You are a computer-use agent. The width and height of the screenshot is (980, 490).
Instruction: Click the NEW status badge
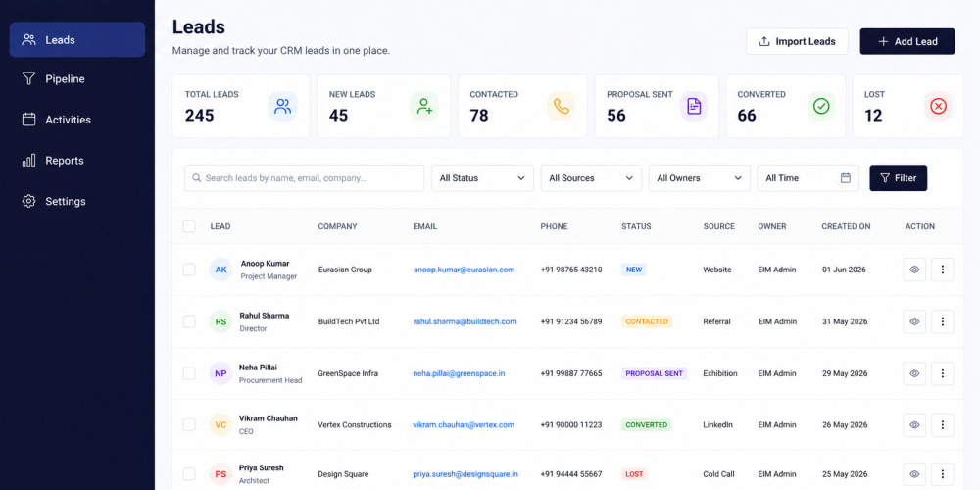[634, 269]
